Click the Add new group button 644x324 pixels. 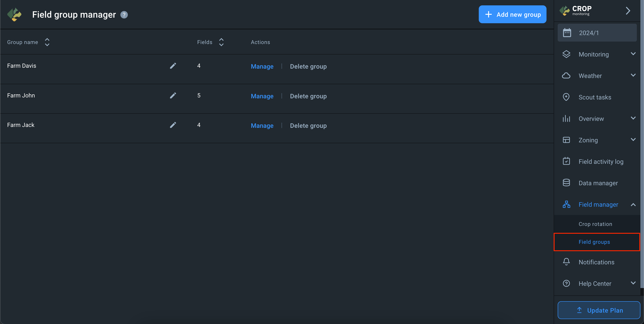click(x=512, y=15)
